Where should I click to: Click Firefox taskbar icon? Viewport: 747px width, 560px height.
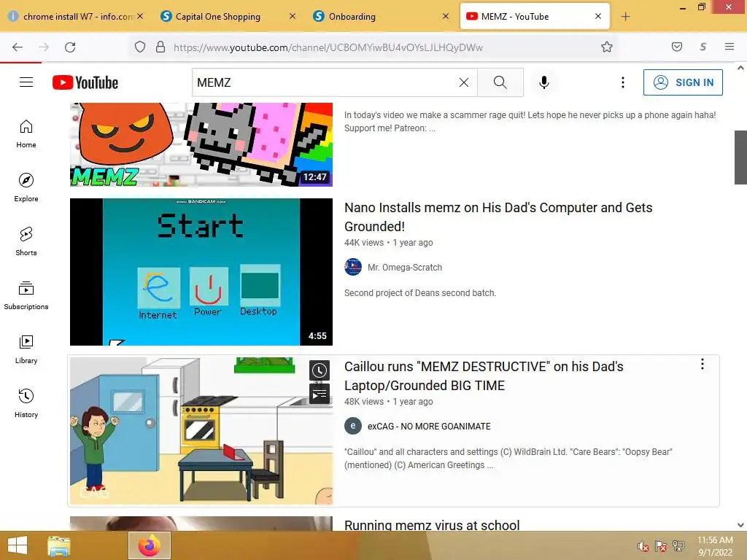click(x=149, y=545)
